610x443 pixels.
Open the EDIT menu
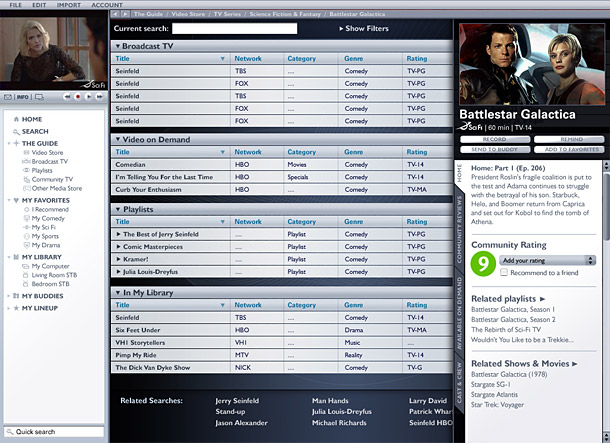click(39, 5)
